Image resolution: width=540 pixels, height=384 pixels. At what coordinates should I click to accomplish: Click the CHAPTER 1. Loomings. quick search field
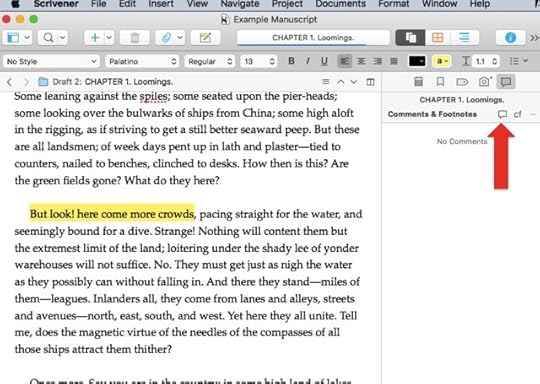313,38
